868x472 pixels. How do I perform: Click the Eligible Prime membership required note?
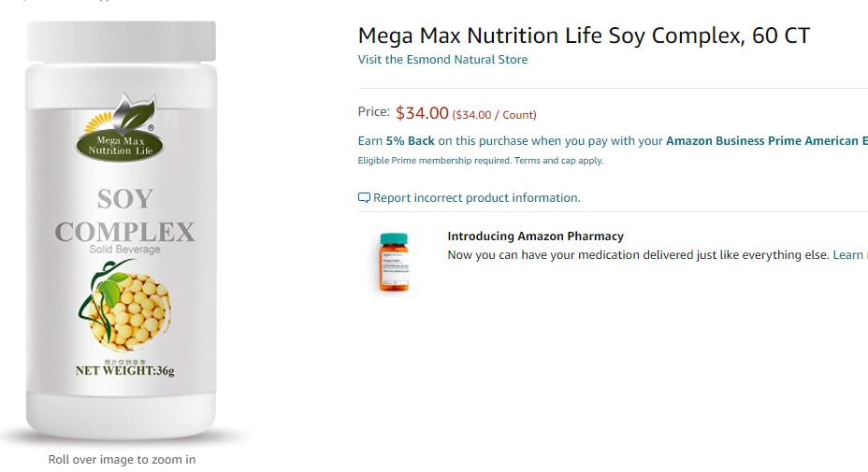(x=434, y=161)
